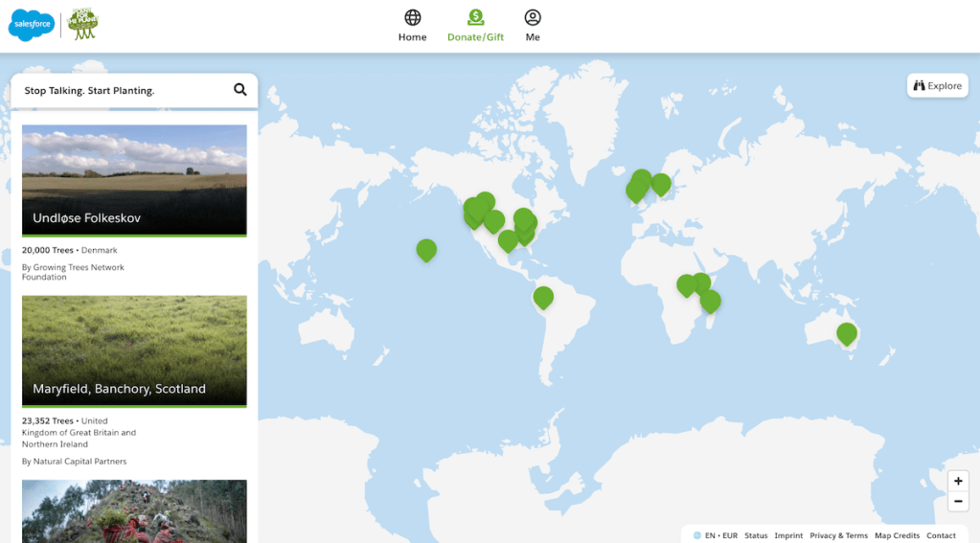This screenshot has height=543, width=980.
Task: Open the Home globe tab
Action: pyautogui.click(x=412, y=26)
